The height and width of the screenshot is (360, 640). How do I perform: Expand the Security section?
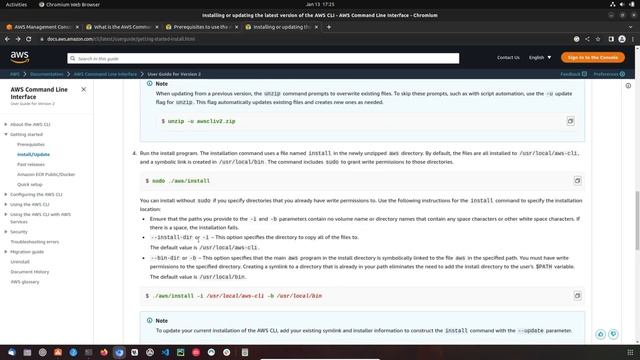pyautogui.click(x=6, y=232)
